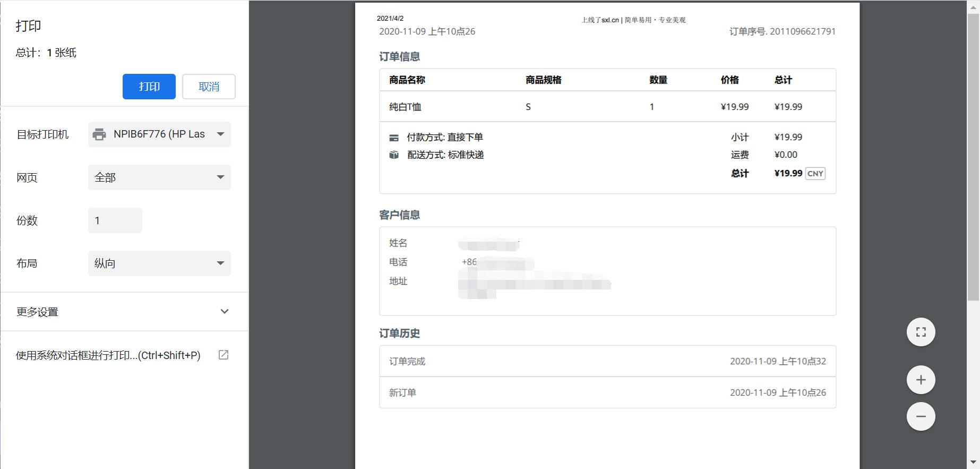Viewport: 980px width, 469px height.
Task: Click the preview scrollbar thumb
Action: [973, 157]
